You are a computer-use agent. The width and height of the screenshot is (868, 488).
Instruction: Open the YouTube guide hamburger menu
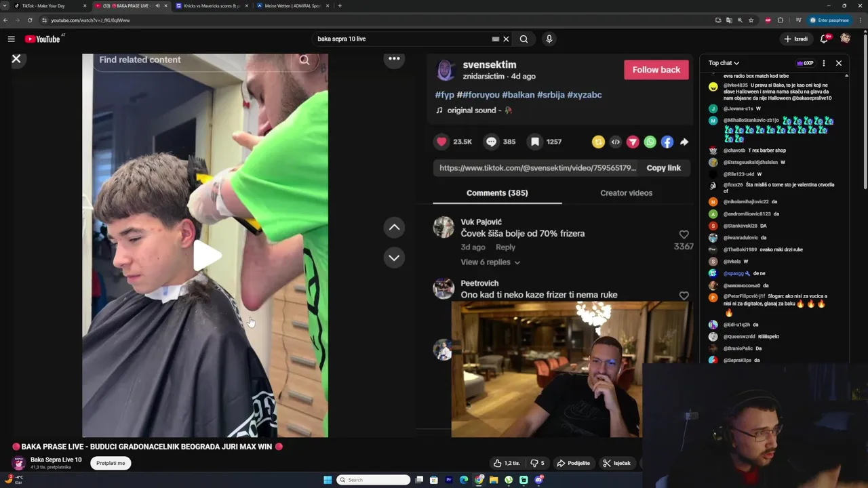point(11,39)
